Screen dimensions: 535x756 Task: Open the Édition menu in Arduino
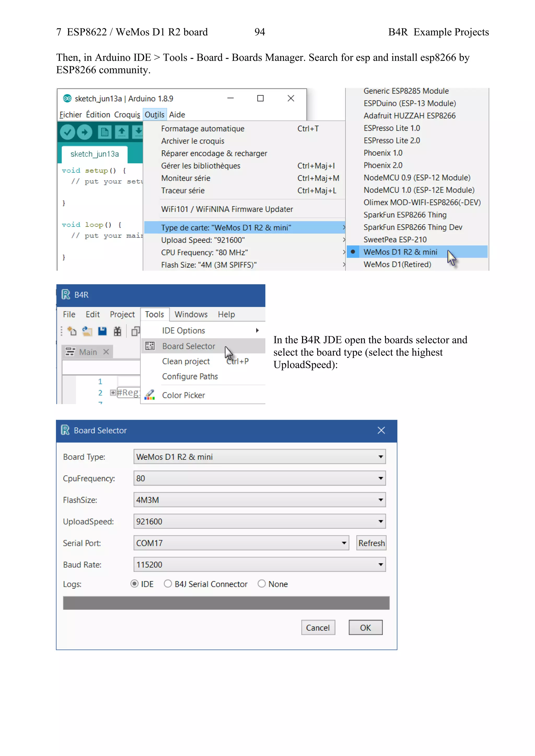[x=98, y=115]
